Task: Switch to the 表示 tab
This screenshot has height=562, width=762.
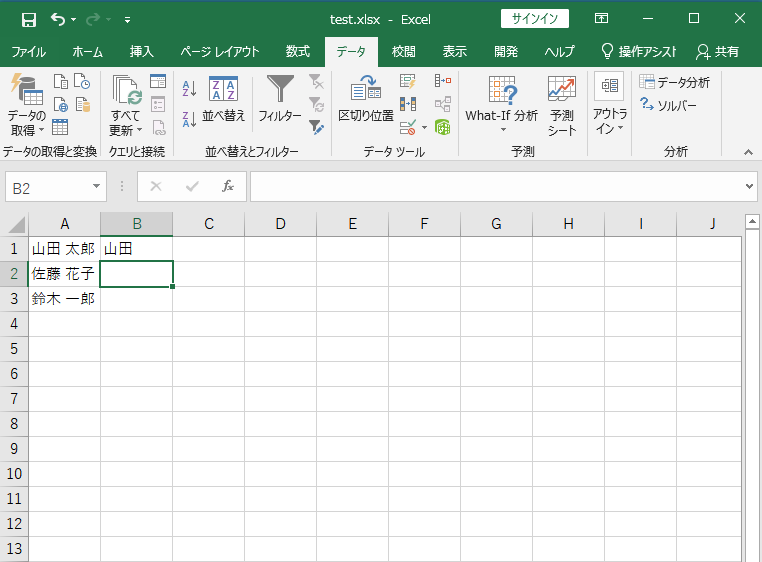Action: (454, 52)
